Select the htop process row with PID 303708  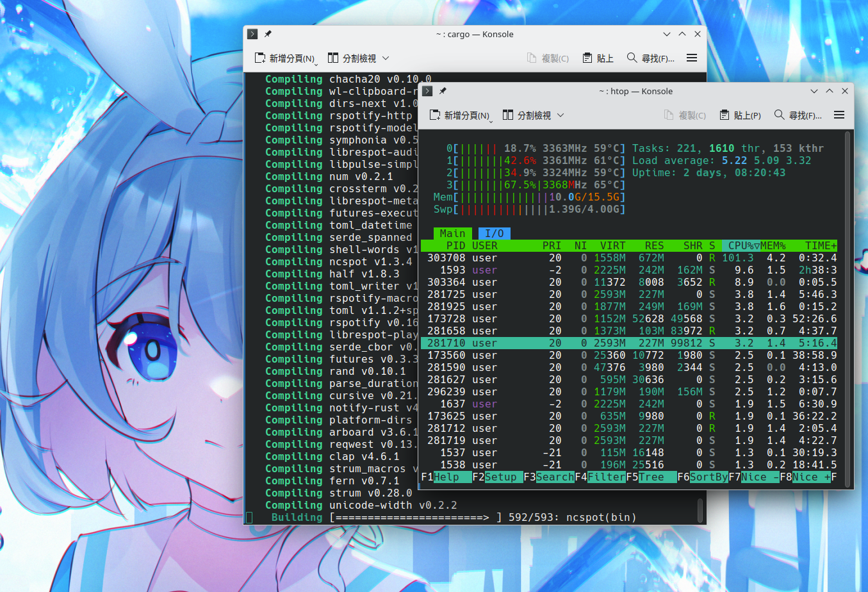[x=629, y=258]
